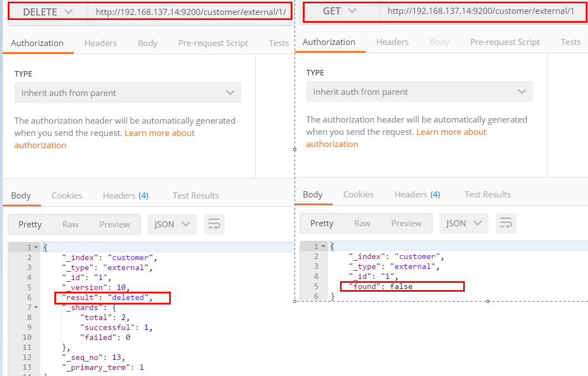Show Cookies tab in left response
588x376 pixels.
(x=67, y=195)
